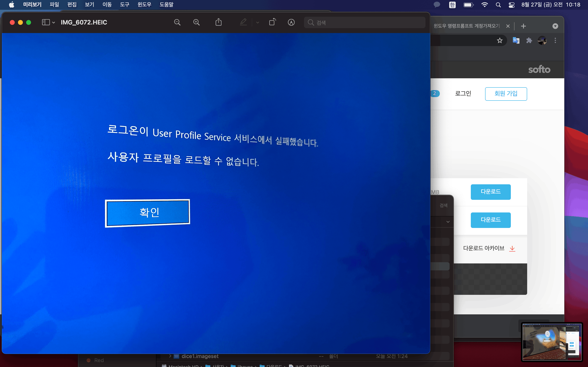The image size is (588, 367).
Task: Click the Highlight pen icon
Action: pos(243,22)
